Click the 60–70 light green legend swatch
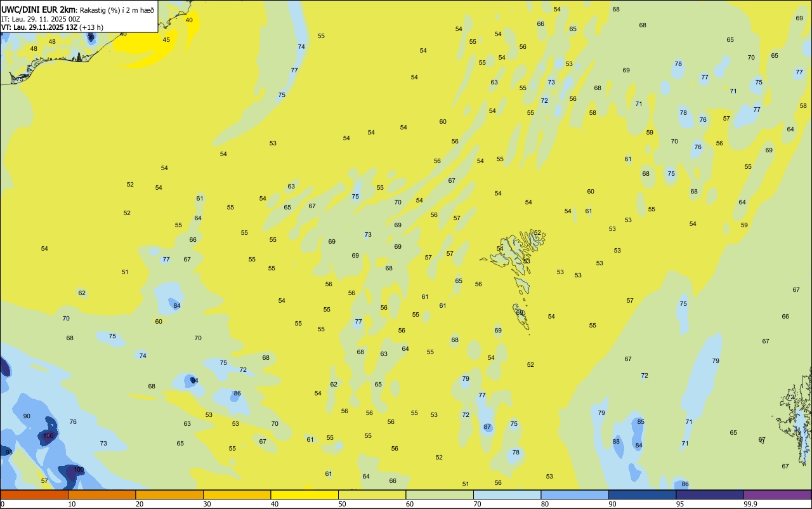812x509 pixels. [x=440, y=494]
